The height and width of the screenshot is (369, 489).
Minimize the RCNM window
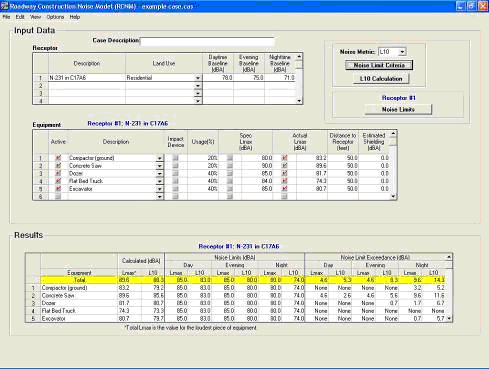pyautogui.click(x=460, y=6)
